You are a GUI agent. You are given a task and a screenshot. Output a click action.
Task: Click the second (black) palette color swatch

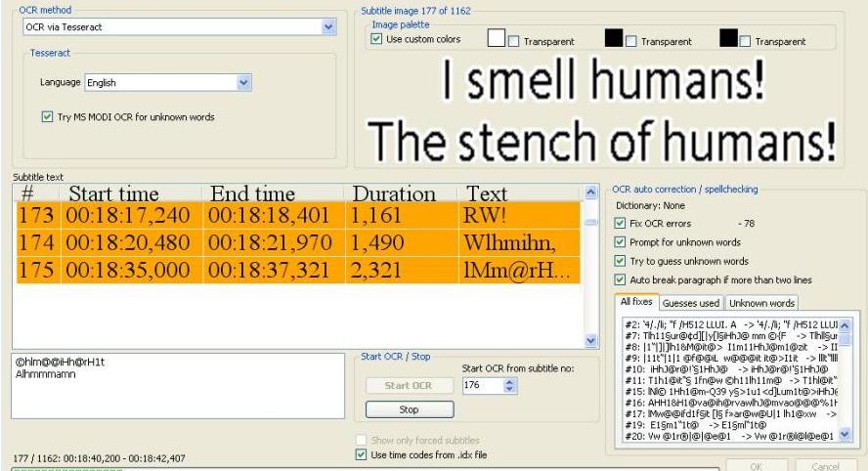[613, 38]
